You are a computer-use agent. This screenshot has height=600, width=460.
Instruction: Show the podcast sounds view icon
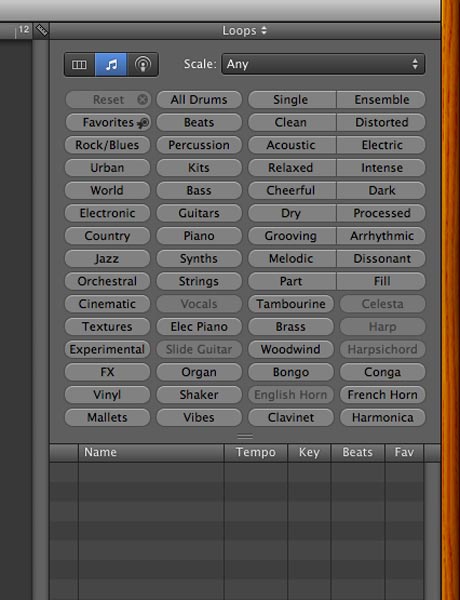142,65
